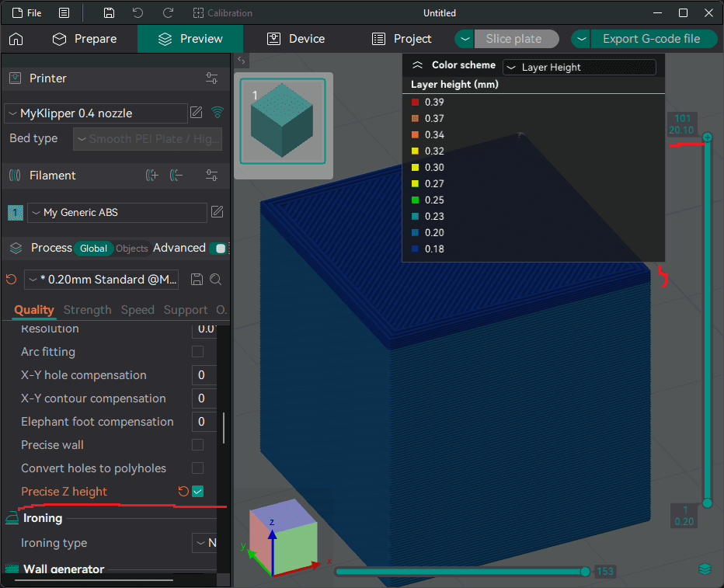The height and width of the screenshot is (588, 724).
Task: Switch to the Preview tab
Action: pos(190,39)
